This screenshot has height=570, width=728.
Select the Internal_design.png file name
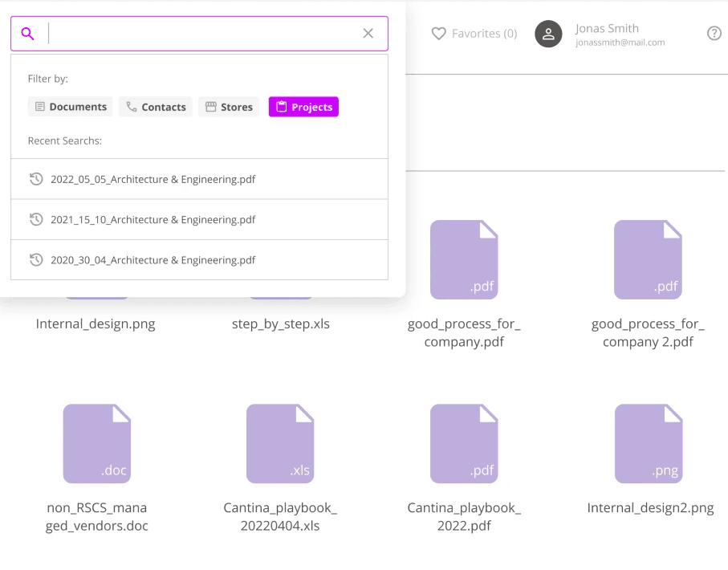pyautogui.click(x=96, y=324)
